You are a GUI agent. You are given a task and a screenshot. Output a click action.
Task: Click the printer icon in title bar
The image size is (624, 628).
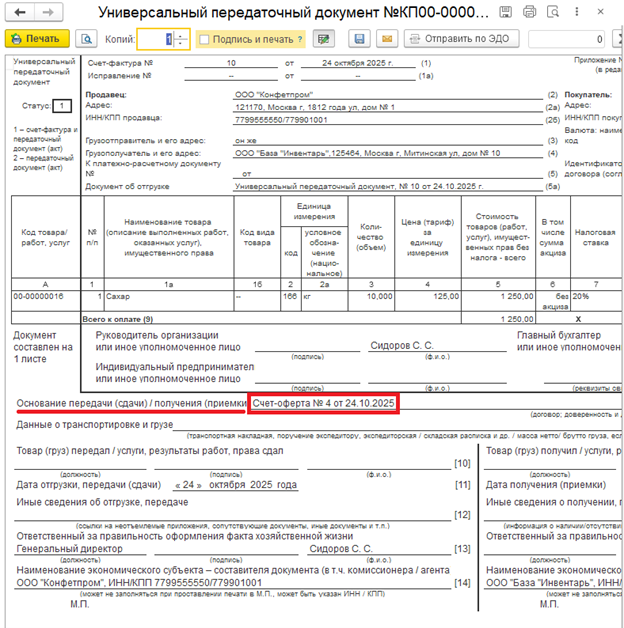pyautogui.click(x=529, y=12)
